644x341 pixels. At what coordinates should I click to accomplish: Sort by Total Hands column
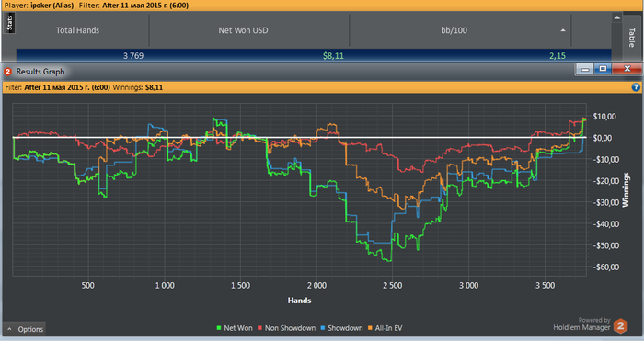(77, 30)
